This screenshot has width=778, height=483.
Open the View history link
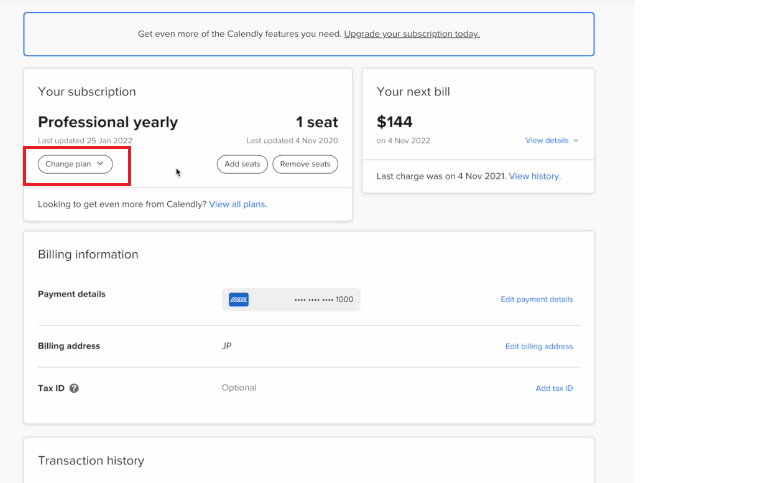click(x=535, y=176)
